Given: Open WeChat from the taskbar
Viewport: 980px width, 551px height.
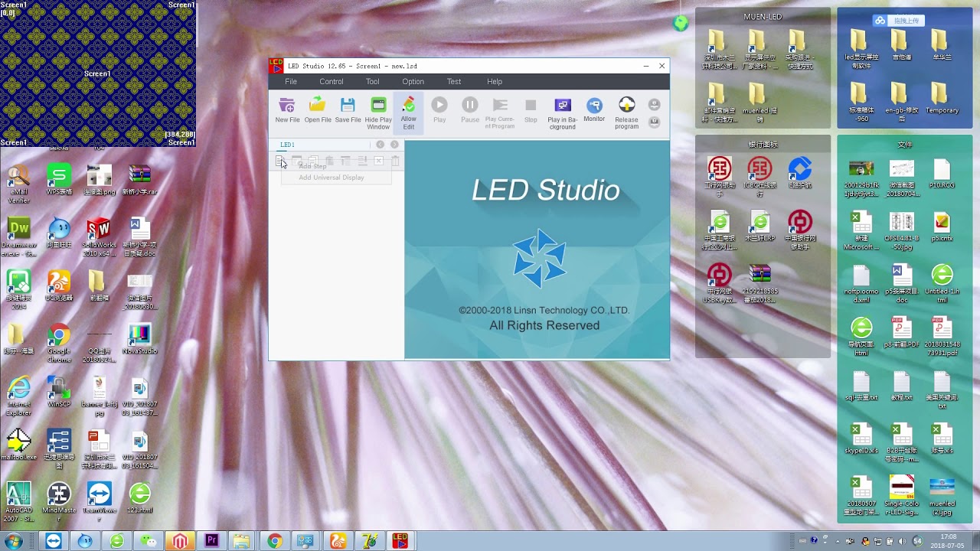Looking at the screenshot, I should [x=148, y=541].
